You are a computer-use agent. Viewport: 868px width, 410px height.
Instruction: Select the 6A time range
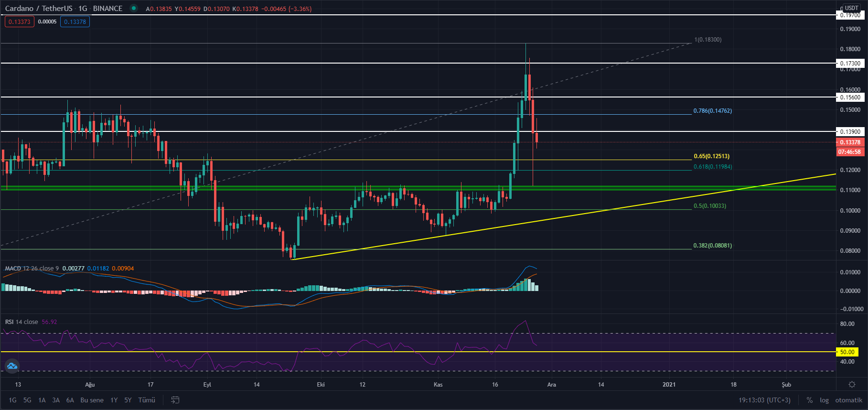(x=70, y=400)
